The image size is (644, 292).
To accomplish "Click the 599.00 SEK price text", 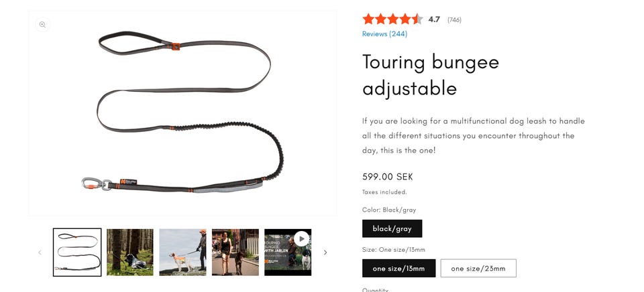I will pyautogui.click(x=387, y=177).
